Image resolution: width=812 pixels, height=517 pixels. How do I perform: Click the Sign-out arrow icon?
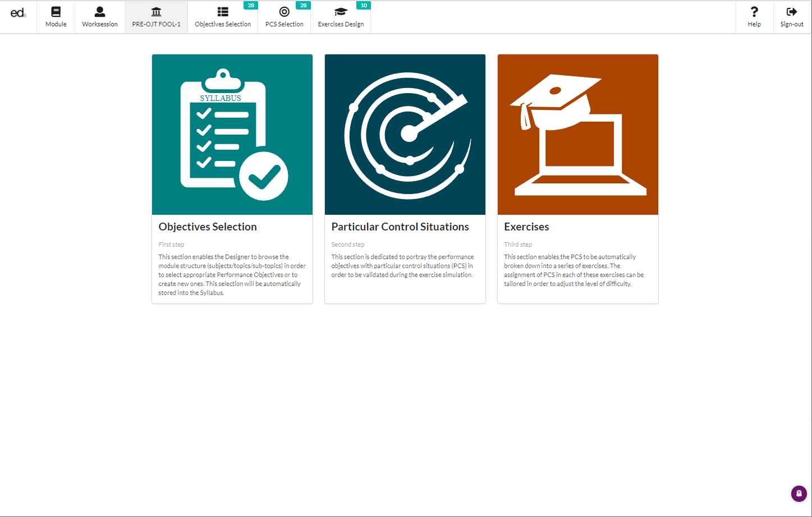tap(792, 12)
